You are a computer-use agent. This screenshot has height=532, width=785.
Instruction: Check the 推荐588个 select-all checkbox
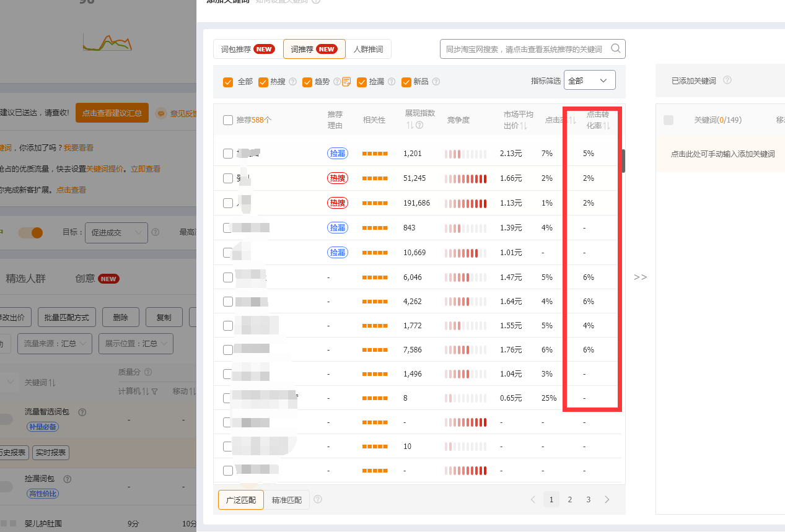[x=228, y=120]
